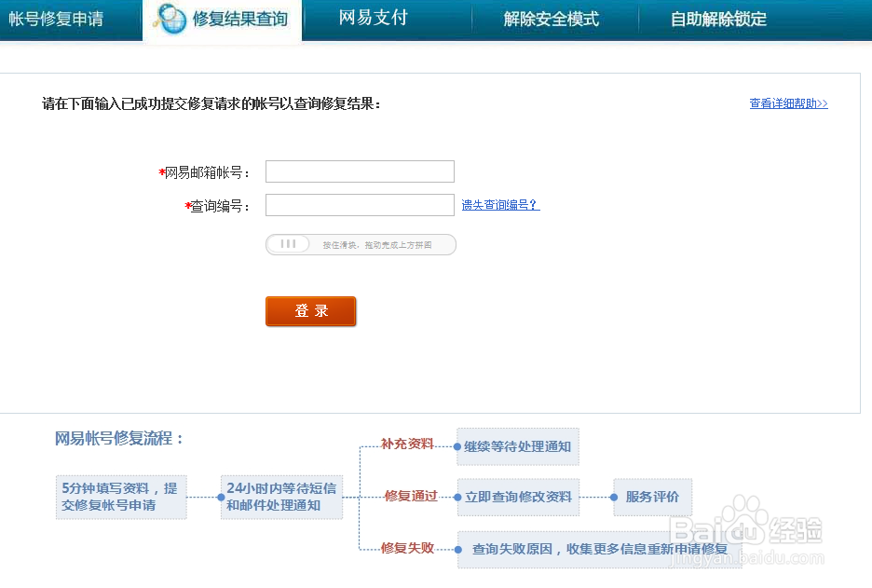This screenshot has height=588, width=872.
Task: Focus the 网易邮箱帐号 input field
Action: 360,171
